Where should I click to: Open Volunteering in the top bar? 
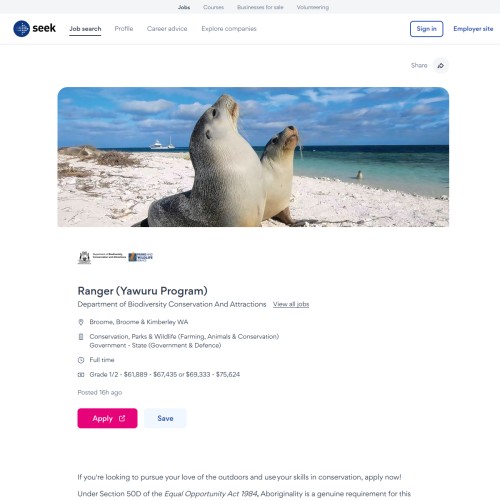(x=313, y=7)
